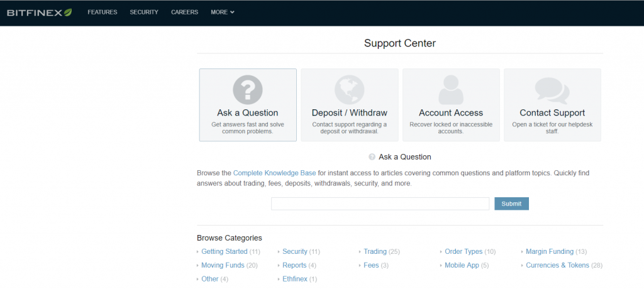The height and width of the screenshot is (289, 644).
Task: Click 'Open a ticket for our helpdesk staff' text
Action: click(x=552, y=128)
